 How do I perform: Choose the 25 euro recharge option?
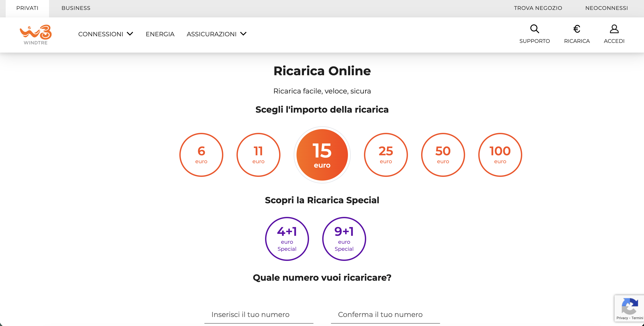pos(386,155)
